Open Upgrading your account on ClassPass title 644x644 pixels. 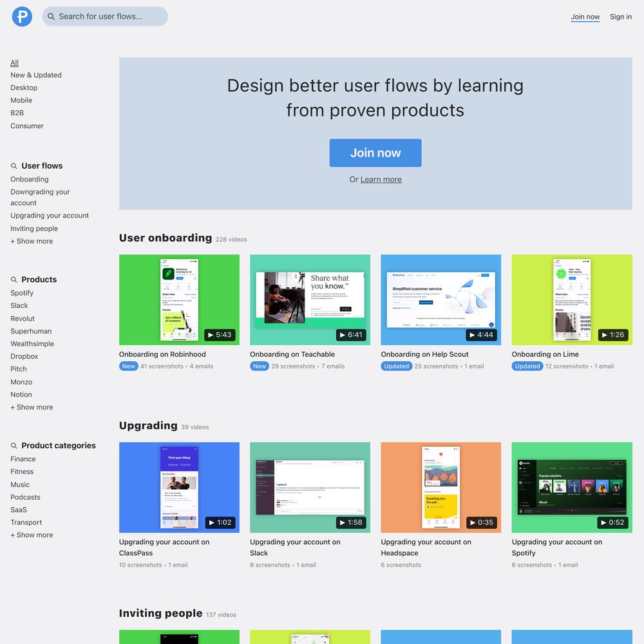(164, 548)
